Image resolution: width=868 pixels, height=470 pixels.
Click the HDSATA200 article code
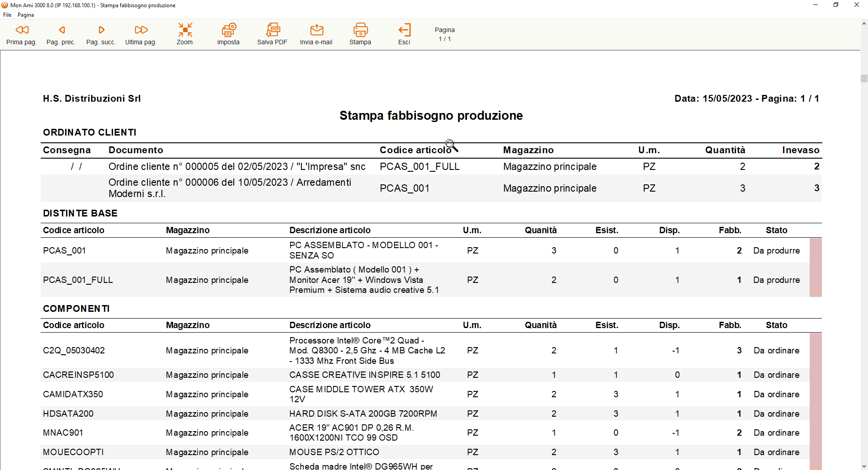pyautogui.click(x=68, y=414)
